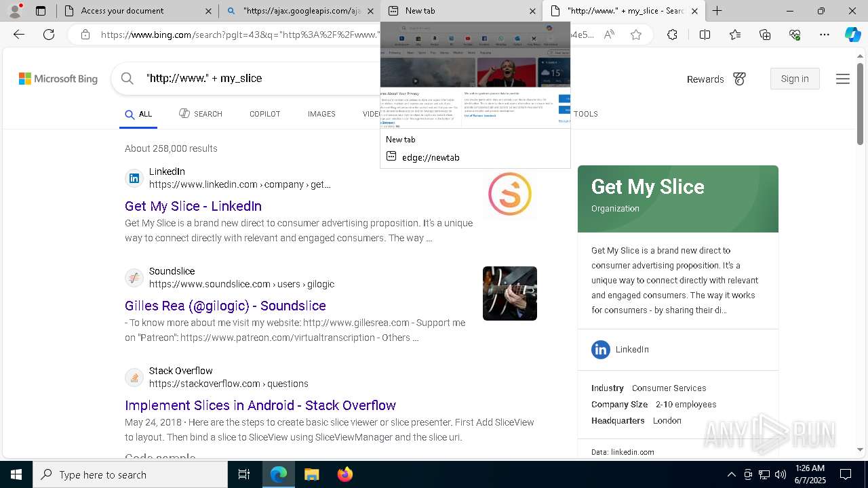
Task: Click the taskbar clock showing 1:26 AM
Action: [810, 474]
